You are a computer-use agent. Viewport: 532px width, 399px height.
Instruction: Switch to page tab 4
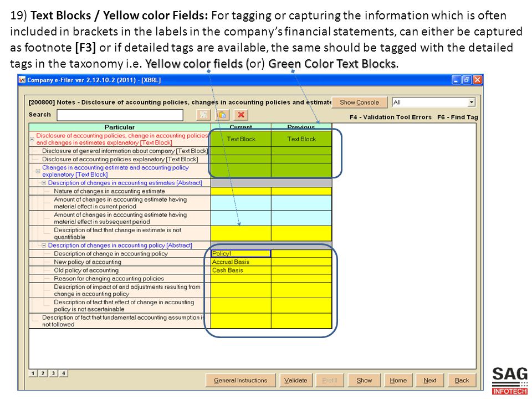coord(63,373)
